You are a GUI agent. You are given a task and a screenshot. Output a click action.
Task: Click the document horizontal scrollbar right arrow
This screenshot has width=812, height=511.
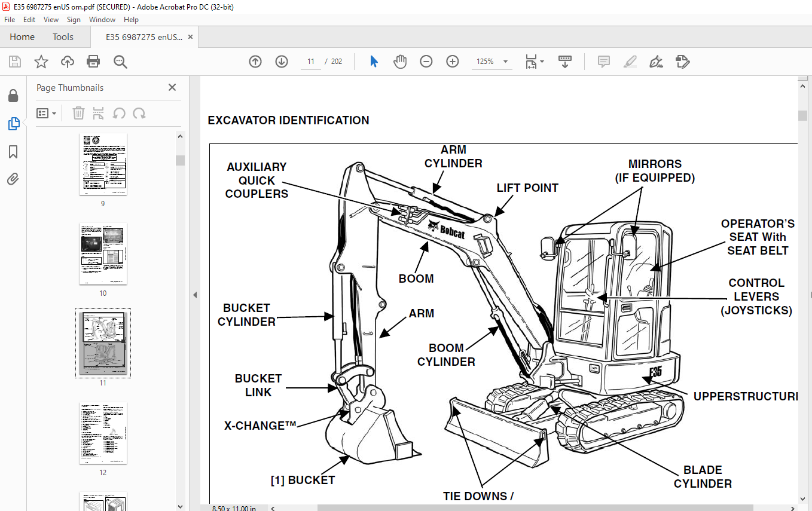tap(793, 508)
